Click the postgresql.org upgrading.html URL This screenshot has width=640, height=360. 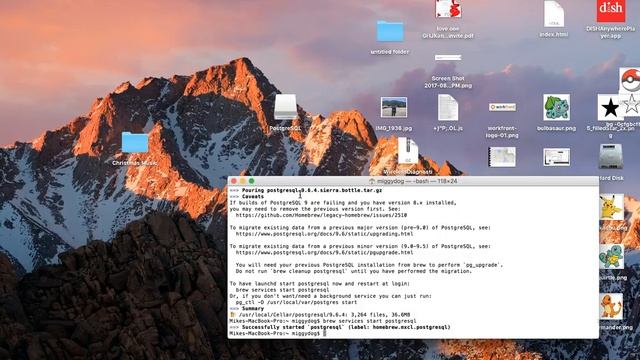coord(324,234)
